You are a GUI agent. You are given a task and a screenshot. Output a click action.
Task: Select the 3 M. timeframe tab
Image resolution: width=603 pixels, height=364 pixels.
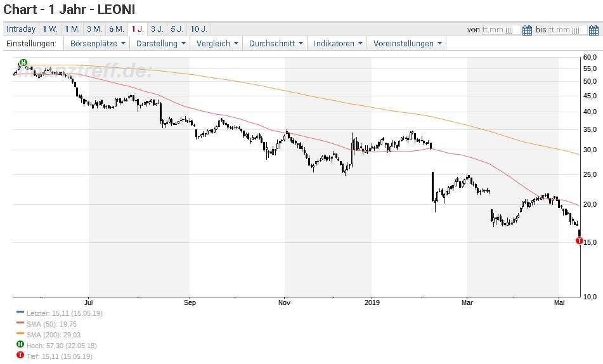tap(94, 29)
